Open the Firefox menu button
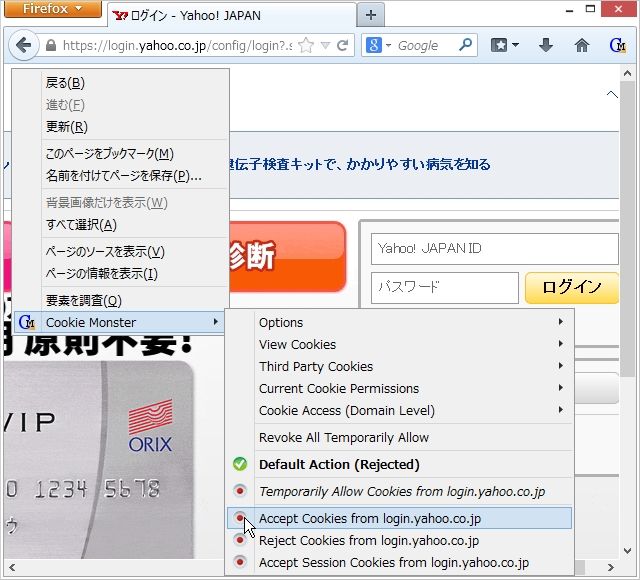640x580 pixels. point(53,9)
